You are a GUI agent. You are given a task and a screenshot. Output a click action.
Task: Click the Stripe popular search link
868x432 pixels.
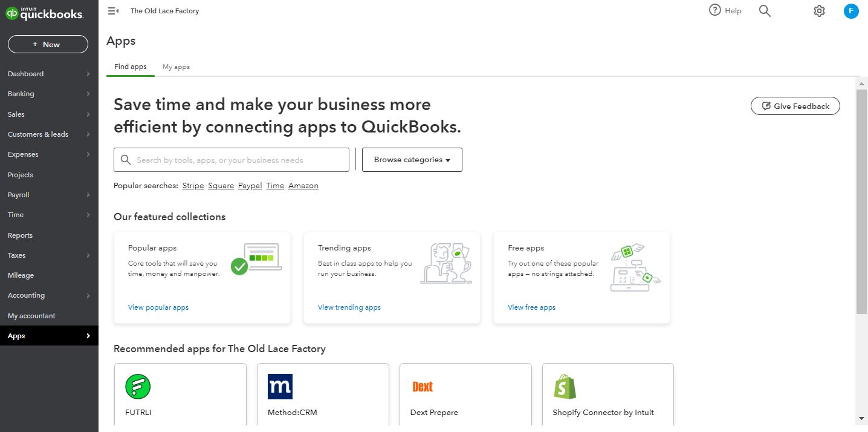pos(193,186)
